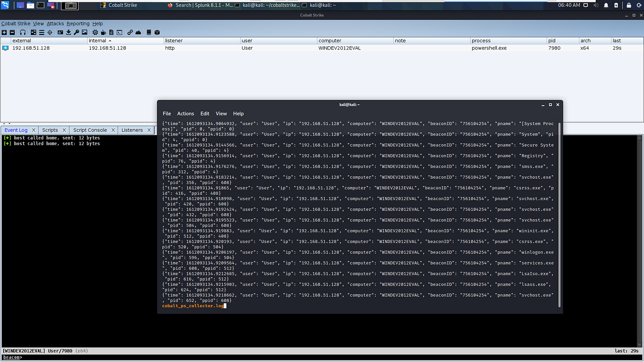Image resolution: width=644 pixels, height=362 pixels.
Task: Click the gear payload generator icon
Action: coord(95,33)
